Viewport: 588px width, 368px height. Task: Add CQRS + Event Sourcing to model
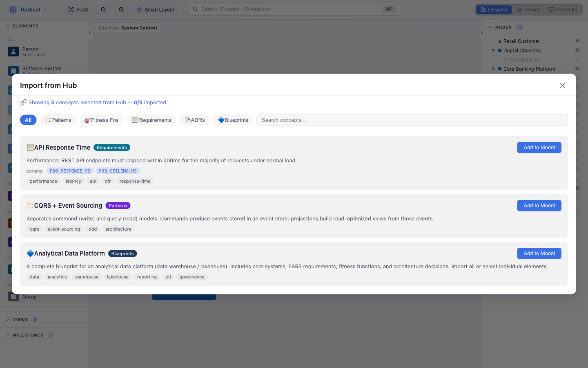point(539,206)
